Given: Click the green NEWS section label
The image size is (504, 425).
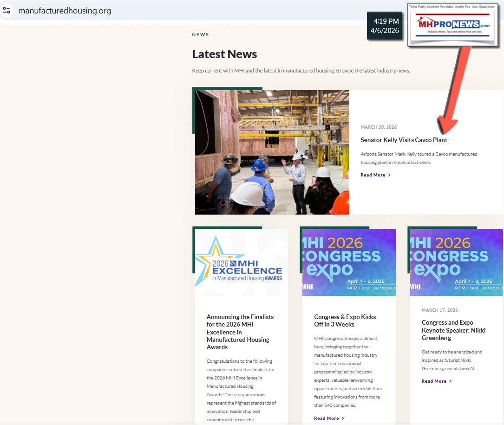Looking at the screenshot, I should click(x=200, y=35).
